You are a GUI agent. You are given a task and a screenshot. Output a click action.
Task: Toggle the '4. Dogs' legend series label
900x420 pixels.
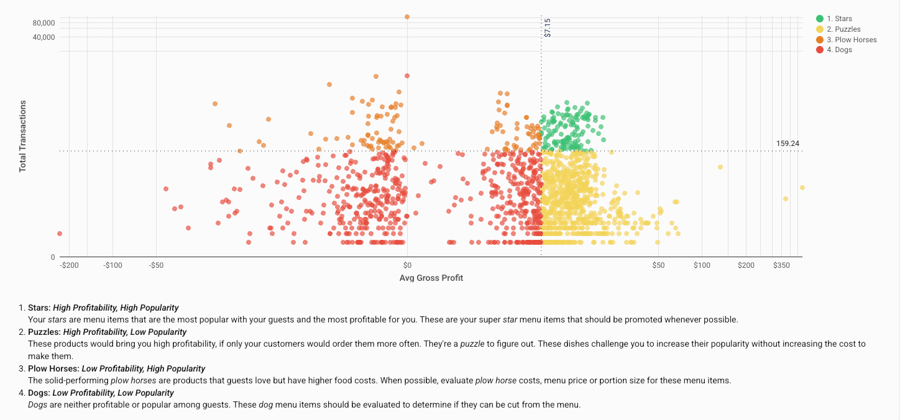tap(840, 50)
